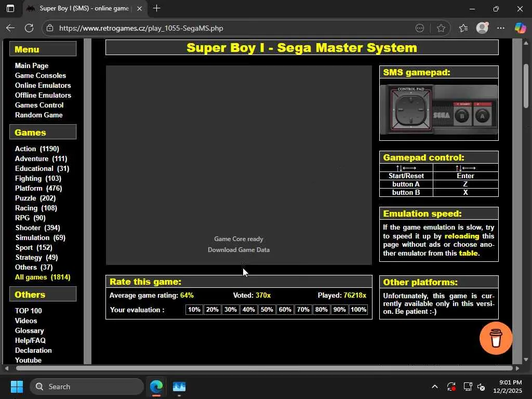Click the browser back arrow

[10, 28]
